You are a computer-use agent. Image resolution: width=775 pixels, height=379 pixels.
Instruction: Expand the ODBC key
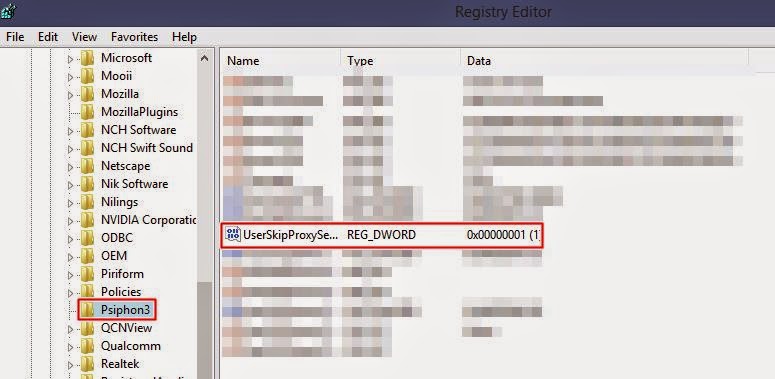(x=70, y=240)
